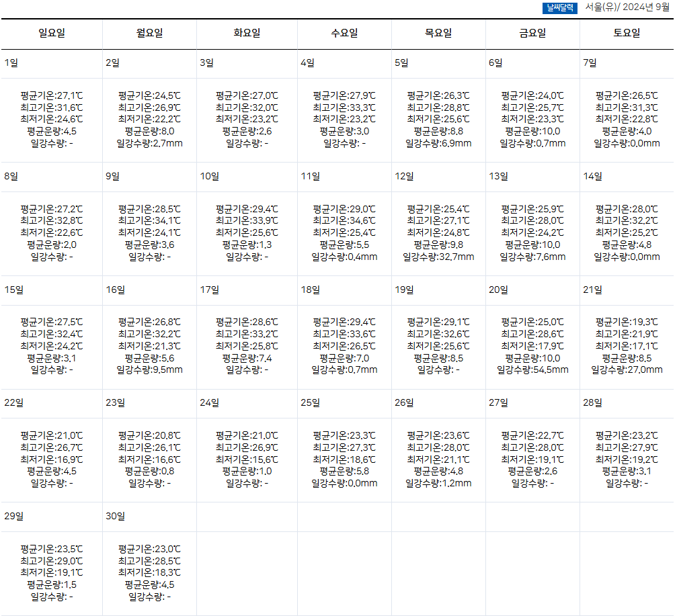Select the 0.8 cloud amount on 23일
This screenshot has width=677, height=616.
[149, 471]
